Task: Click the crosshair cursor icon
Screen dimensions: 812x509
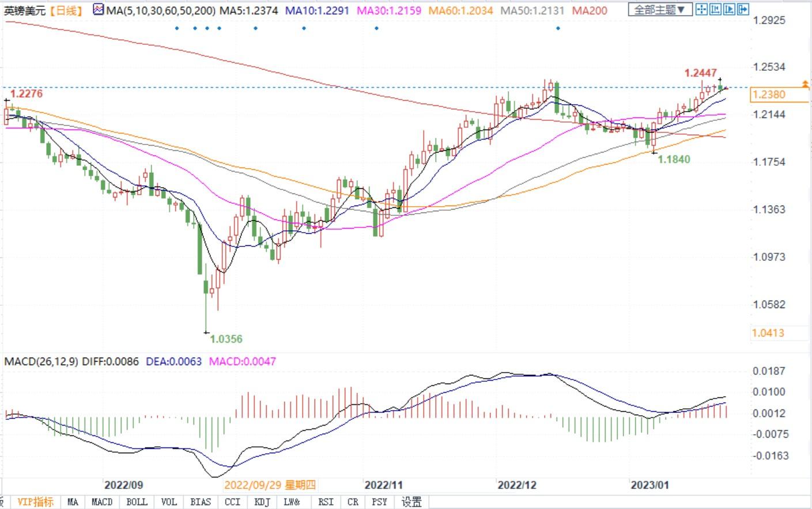Action: pyautogui.click(x=701, y=9)
